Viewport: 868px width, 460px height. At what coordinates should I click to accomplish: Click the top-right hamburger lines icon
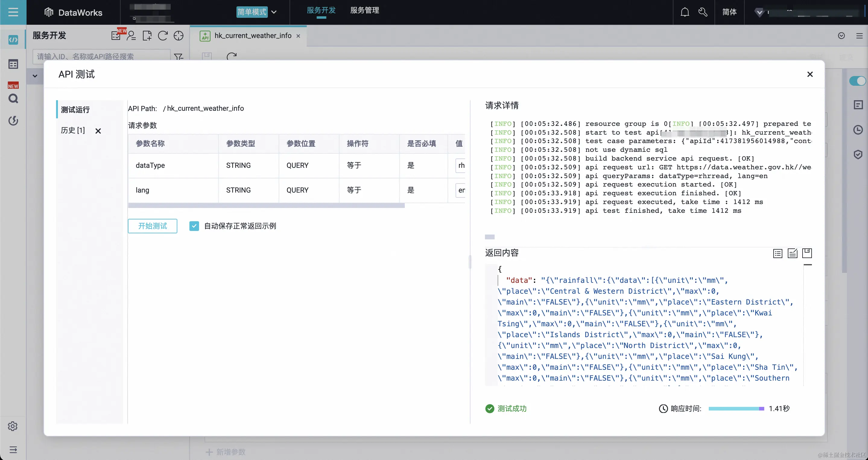tap(860, 36)
